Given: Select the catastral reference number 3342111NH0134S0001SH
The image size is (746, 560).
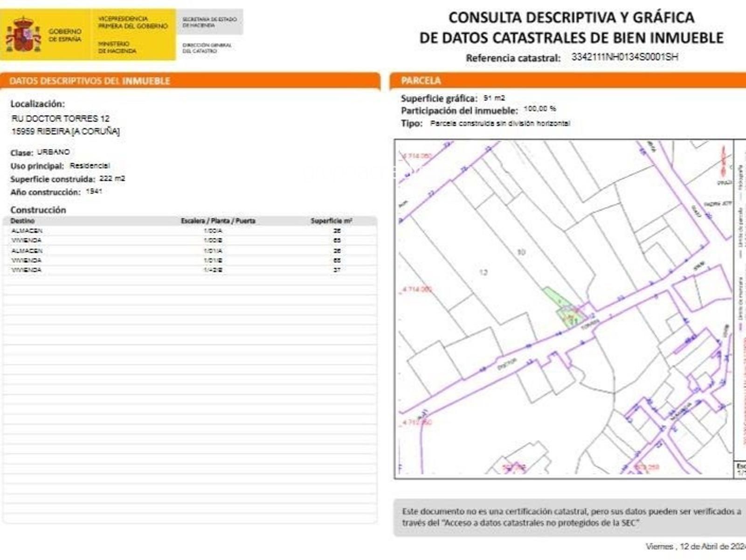Looking at the screenshot, I should [624, 57].
